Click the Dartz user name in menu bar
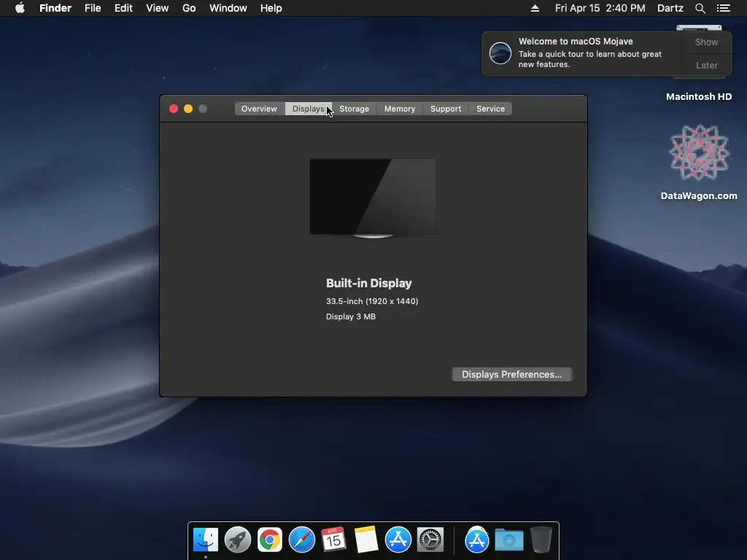This screenshot has width=747, height=560. click(670, 8)
